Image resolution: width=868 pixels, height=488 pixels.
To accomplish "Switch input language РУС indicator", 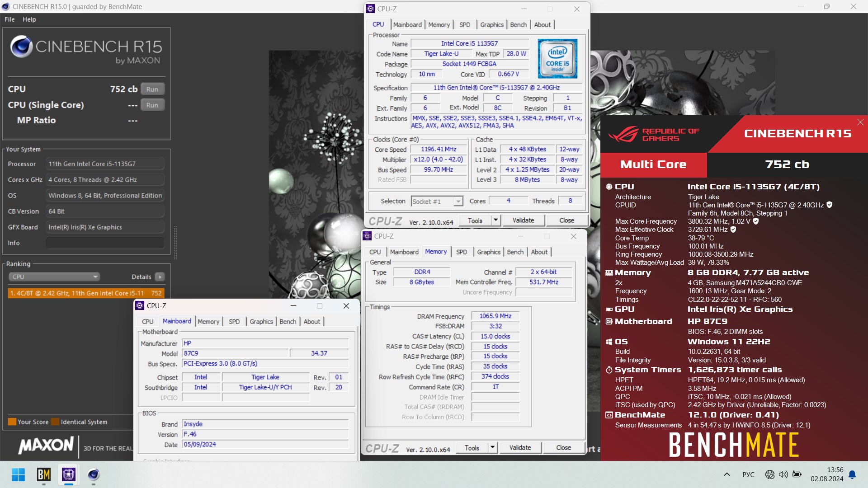I will [748, 474].
